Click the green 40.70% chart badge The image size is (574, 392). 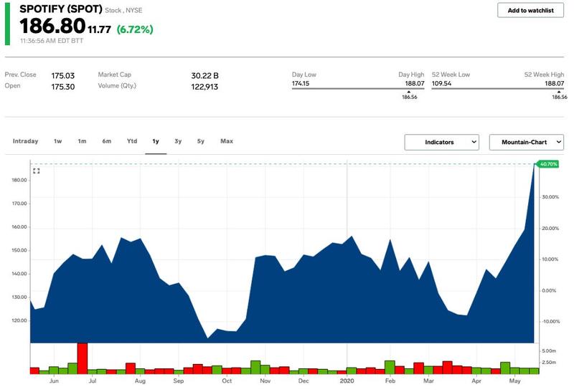548,164
